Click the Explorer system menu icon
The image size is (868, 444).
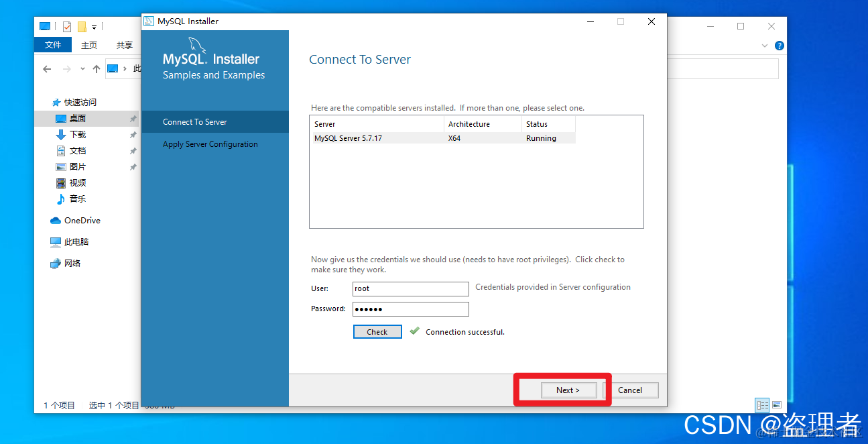tap(45, 27)
